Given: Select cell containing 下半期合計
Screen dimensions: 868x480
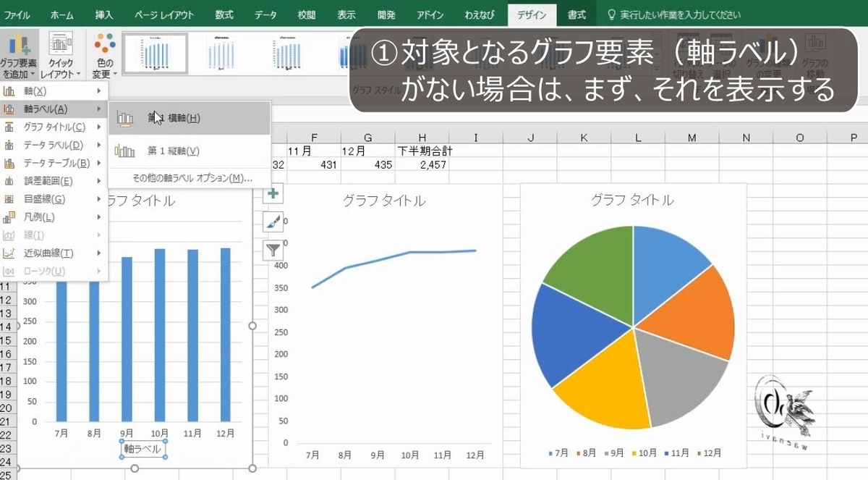Looking at the screenshot, I should [422, 151].
